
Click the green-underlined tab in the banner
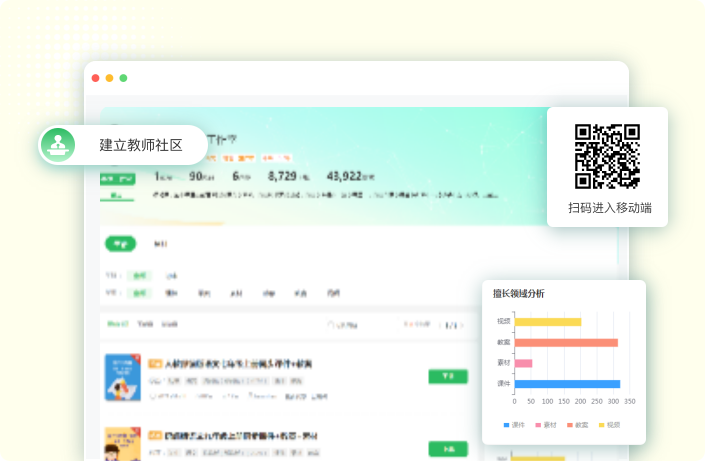point(116,196)
